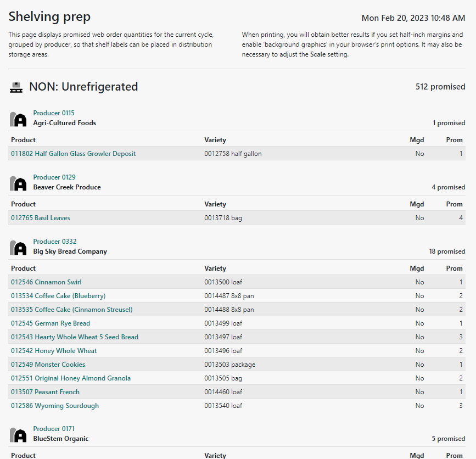Open the Producer 0115 link

pos(54,113)
